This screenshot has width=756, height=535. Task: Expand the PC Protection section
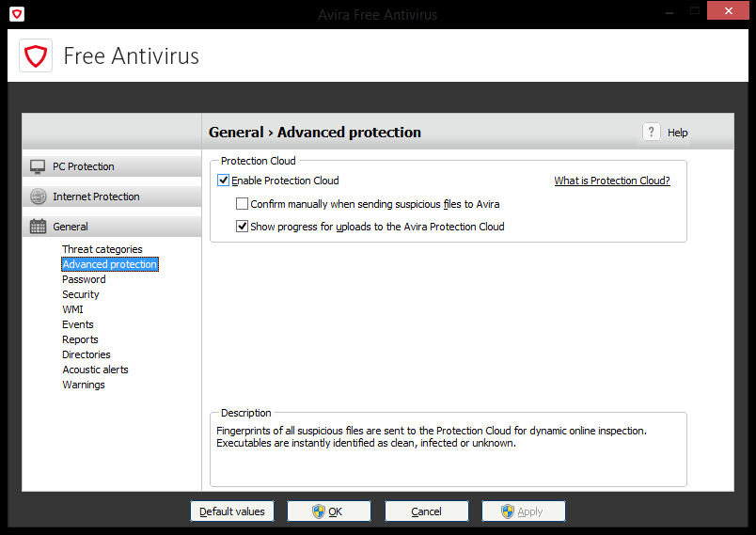112,166
